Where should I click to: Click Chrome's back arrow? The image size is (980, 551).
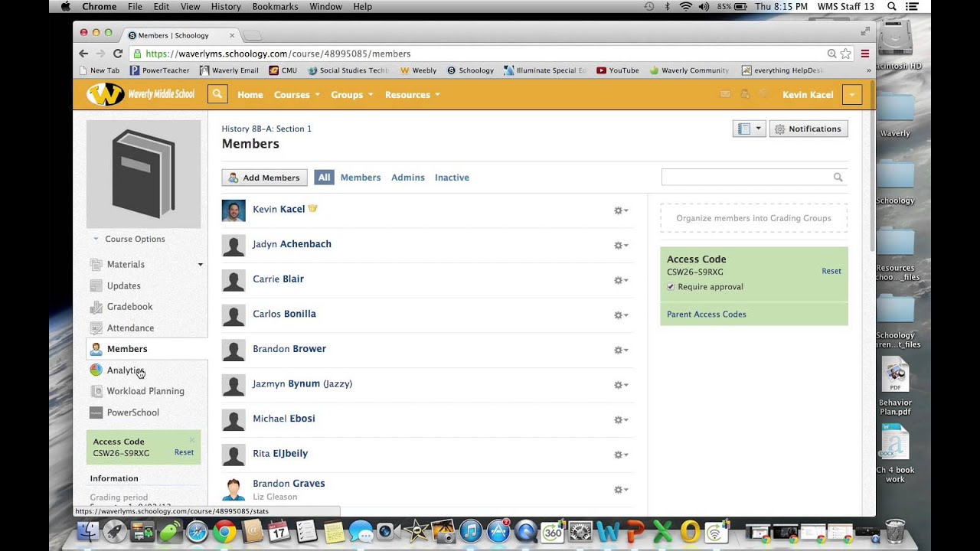click(83, 54)
